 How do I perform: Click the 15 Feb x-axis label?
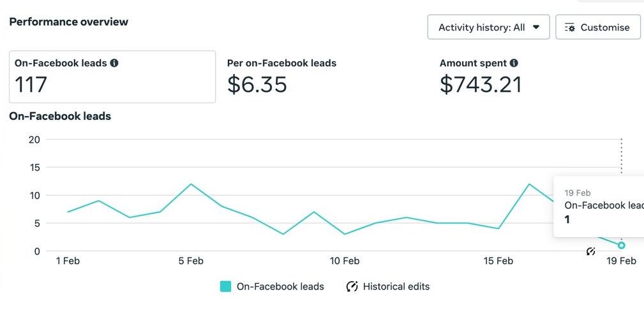[498, 261]
